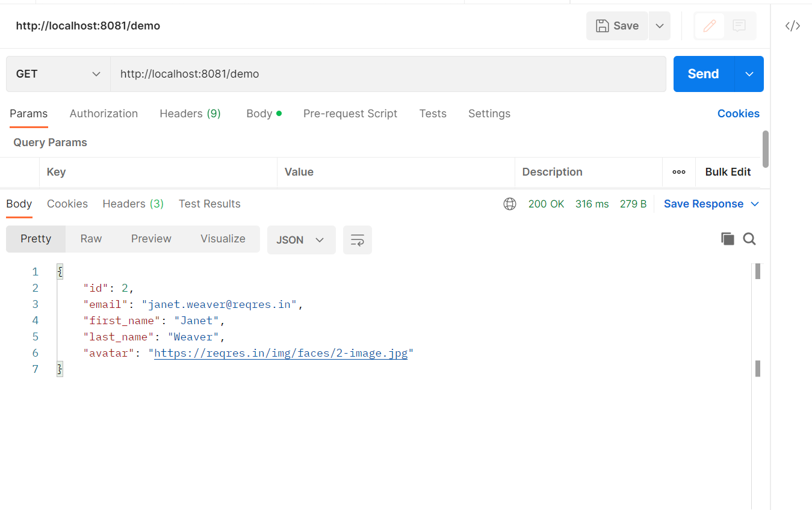
Task: Select the Preview view
Action: pyautogui.click(x=151, y=239)
